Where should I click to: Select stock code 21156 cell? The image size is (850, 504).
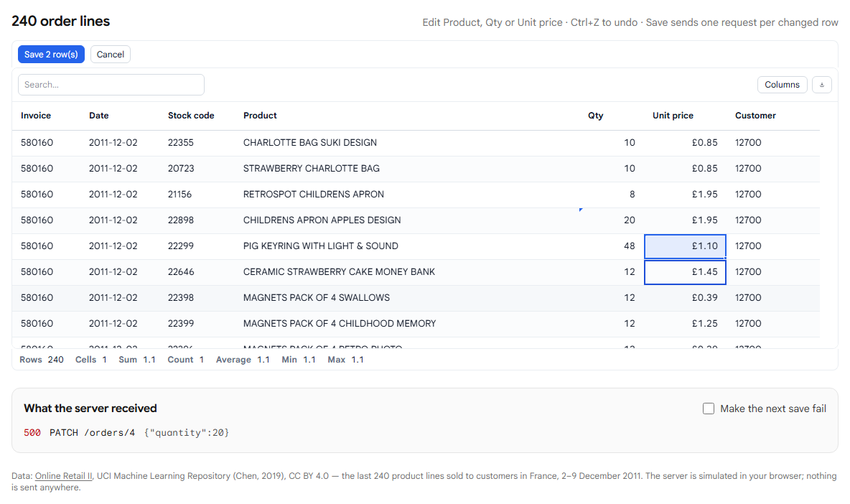pos(197,195)
